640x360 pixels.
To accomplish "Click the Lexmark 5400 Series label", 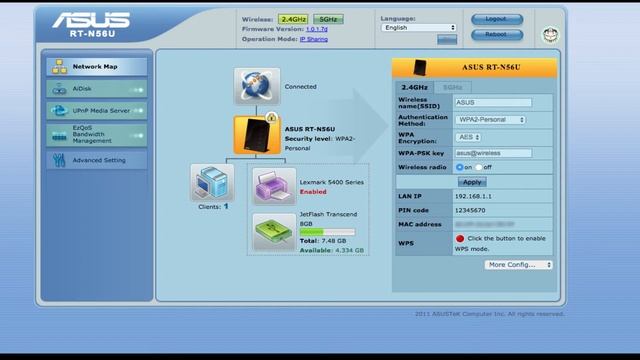I will [x=331, y=182].
